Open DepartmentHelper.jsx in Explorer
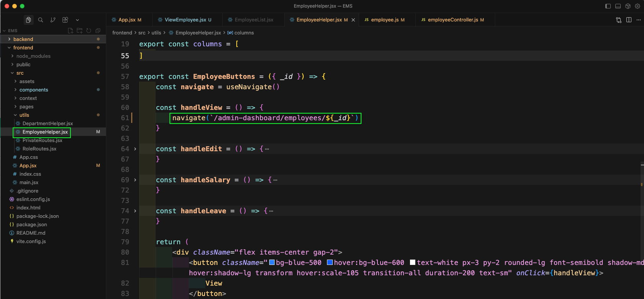644x299 pixels. tap(53, 123)
